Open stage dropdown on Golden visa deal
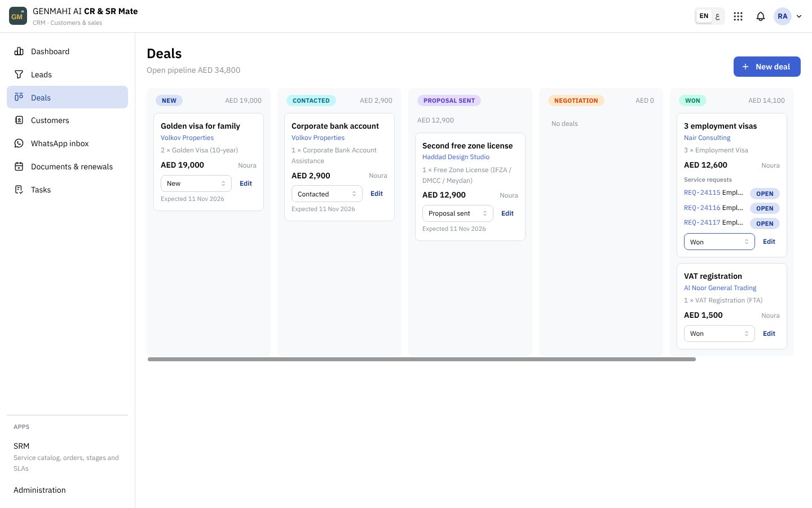812x508 pixels. (196, 183)
